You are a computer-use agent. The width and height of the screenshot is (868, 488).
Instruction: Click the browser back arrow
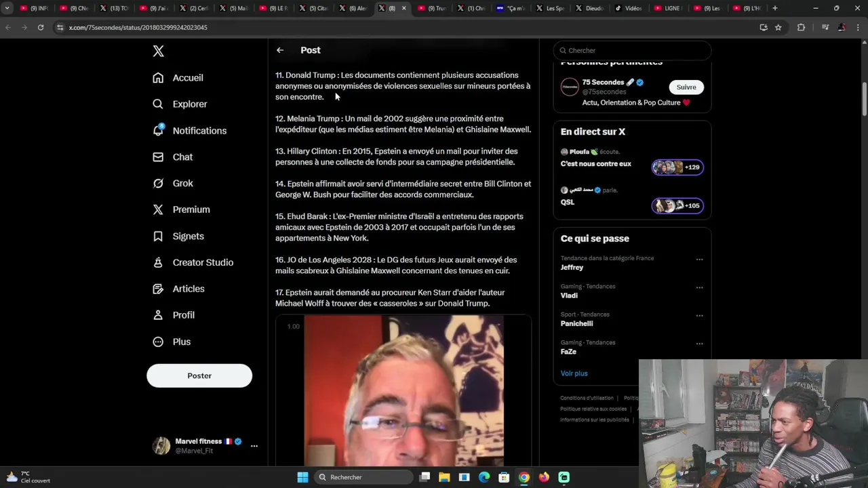coord(8,27)
